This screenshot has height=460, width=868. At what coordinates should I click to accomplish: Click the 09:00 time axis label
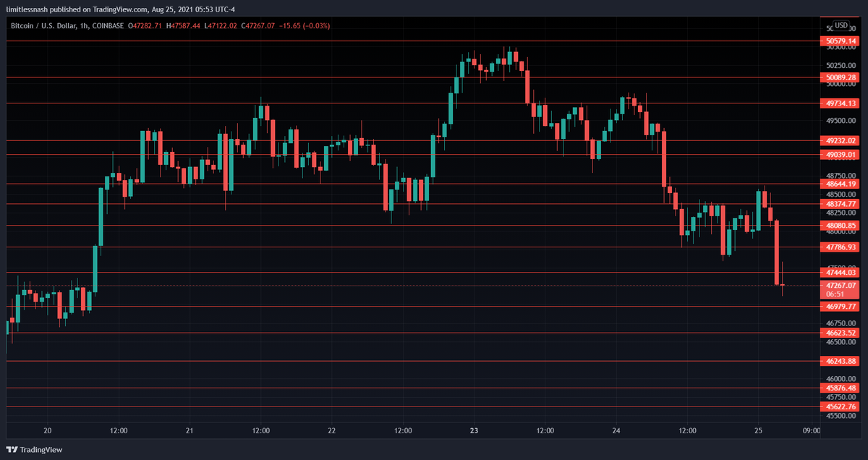click(812, 431)
